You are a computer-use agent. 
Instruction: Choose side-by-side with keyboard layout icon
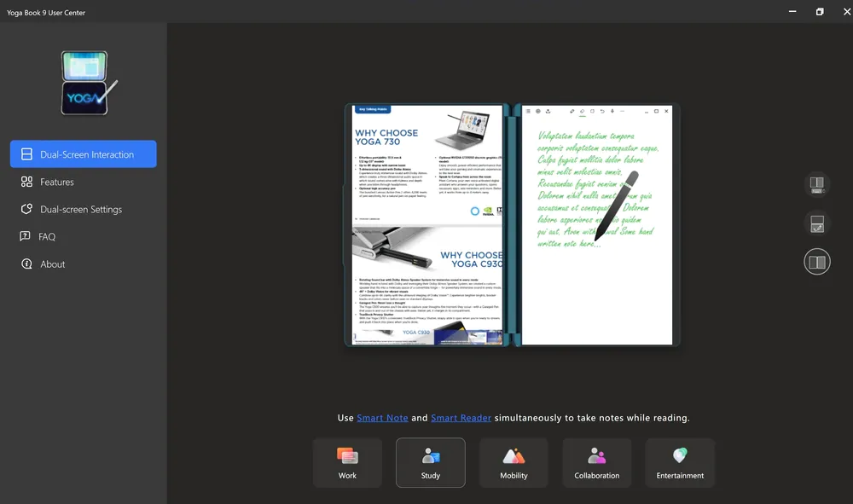(817, 185)
